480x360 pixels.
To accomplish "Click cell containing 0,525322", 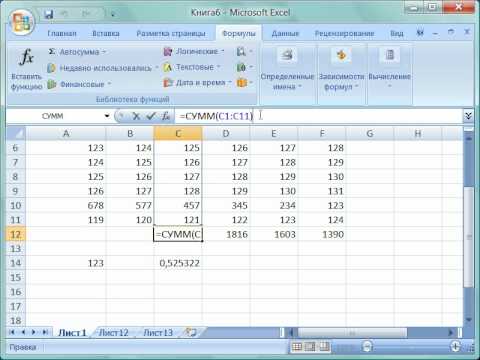I will pos(178,263).
